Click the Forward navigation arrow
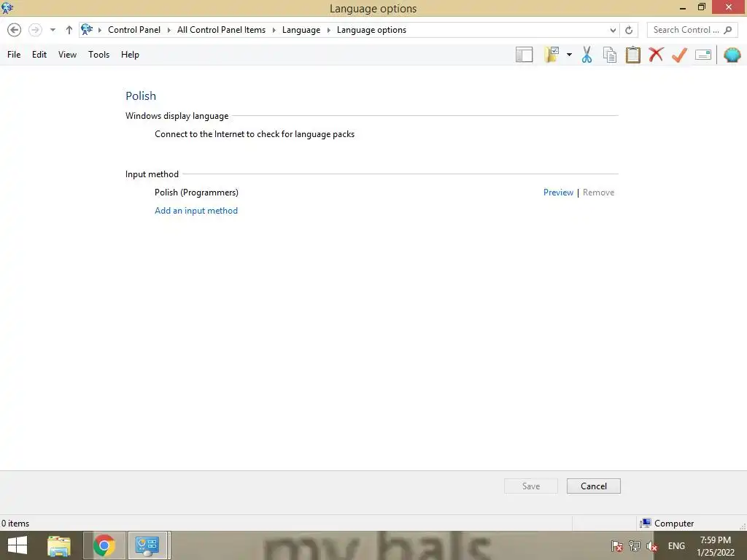Screen dimensions: 747x560 (x=35, y=29)
